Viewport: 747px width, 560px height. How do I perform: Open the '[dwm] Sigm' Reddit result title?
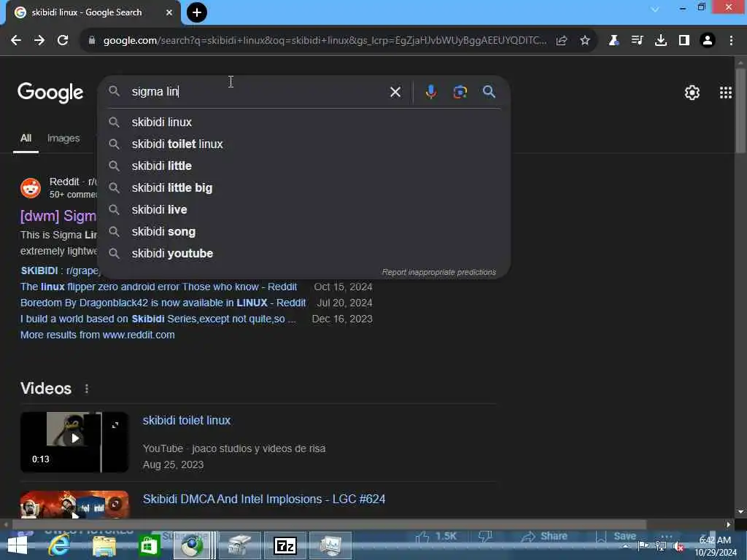click(x=58, y=216)
